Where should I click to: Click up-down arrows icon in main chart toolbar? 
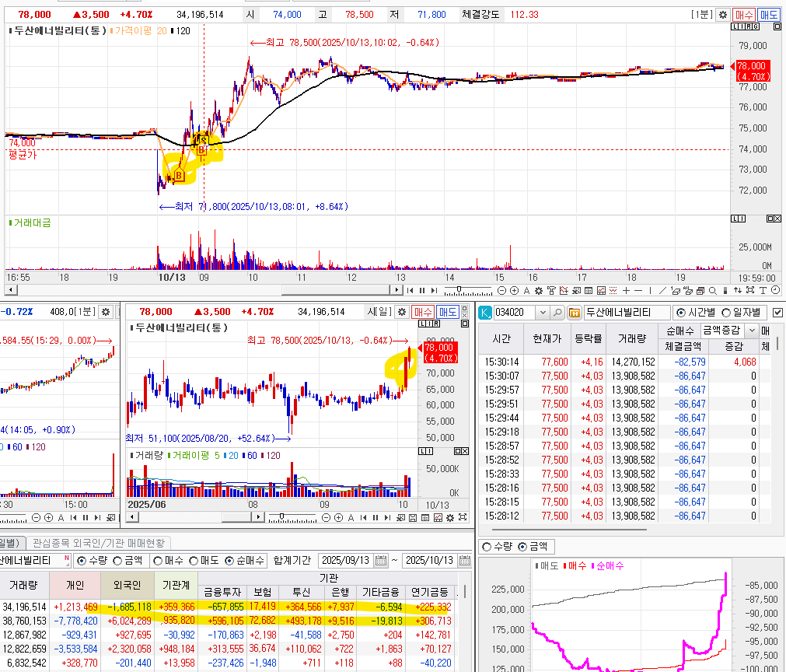click(737, 290)
